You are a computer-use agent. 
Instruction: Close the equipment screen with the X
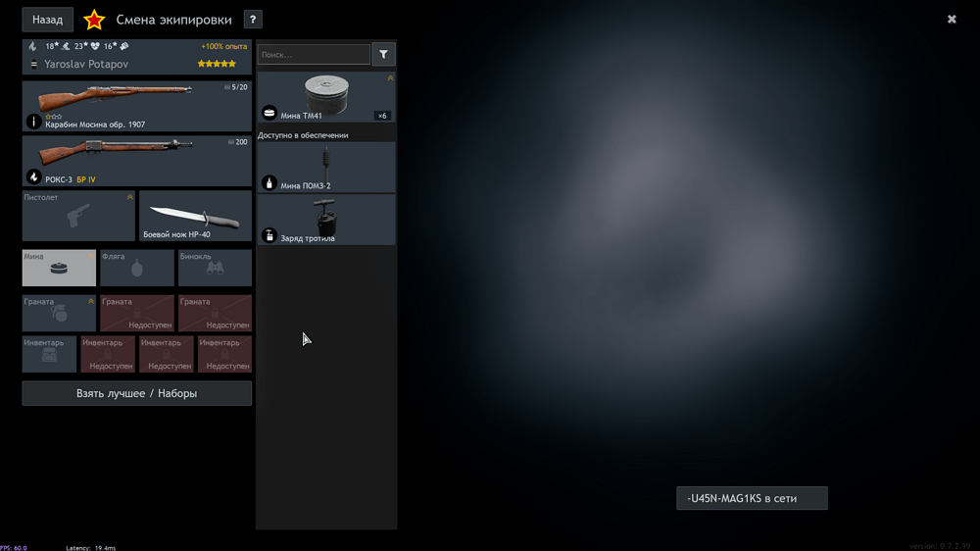tap(952, 20)
